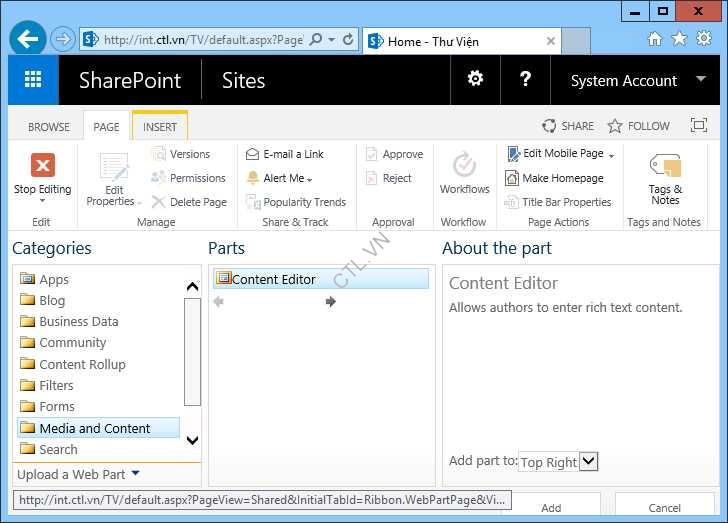Click the help question mark icon
The height and width of the screenshot is (523, 728).
(x=526, y=80)
